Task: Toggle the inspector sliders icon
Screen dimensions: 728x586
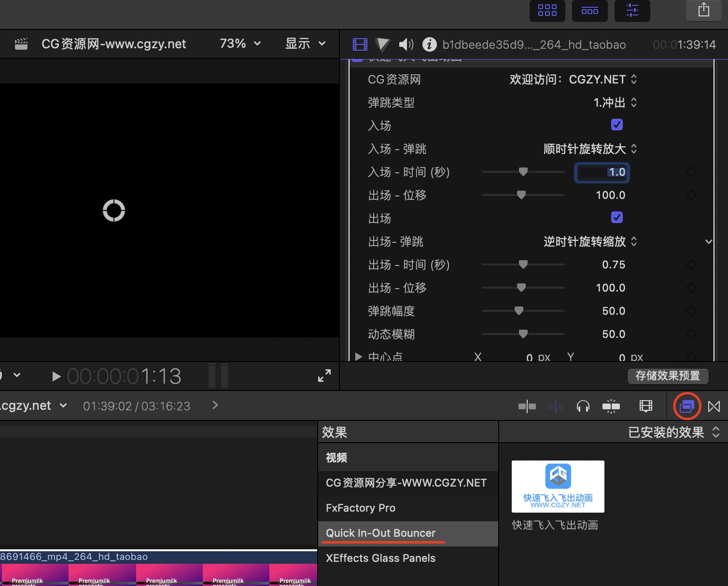Action: pyautogui.click(x=632, y=11)
